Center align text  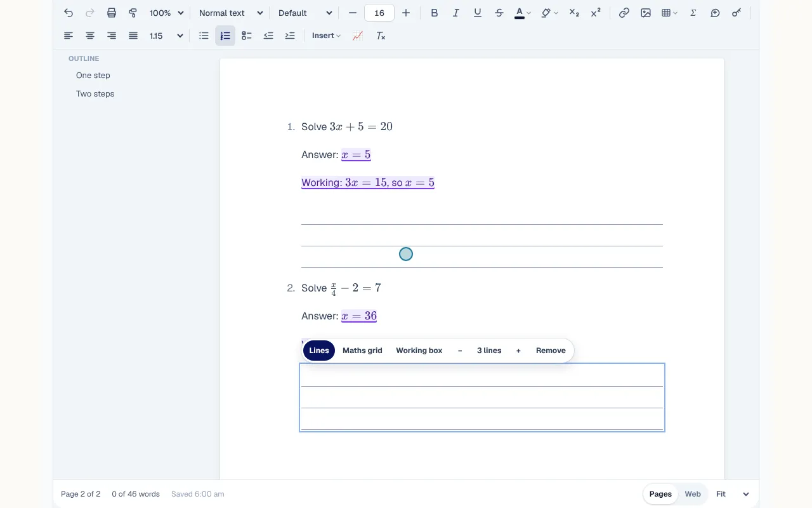click(90, 36)
